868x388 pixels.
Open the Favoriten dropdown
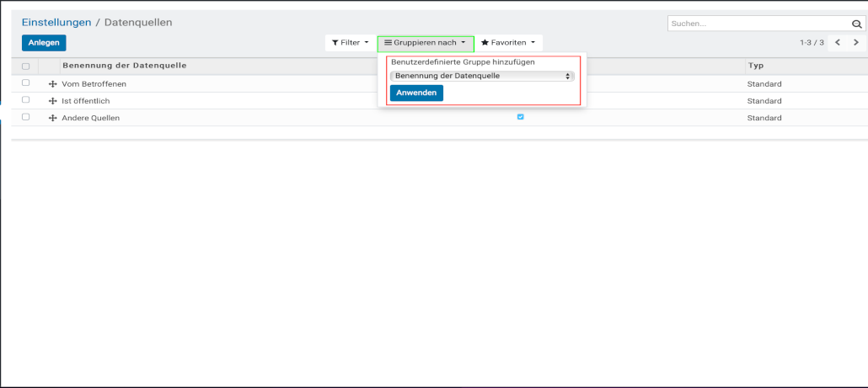point(508,42)
